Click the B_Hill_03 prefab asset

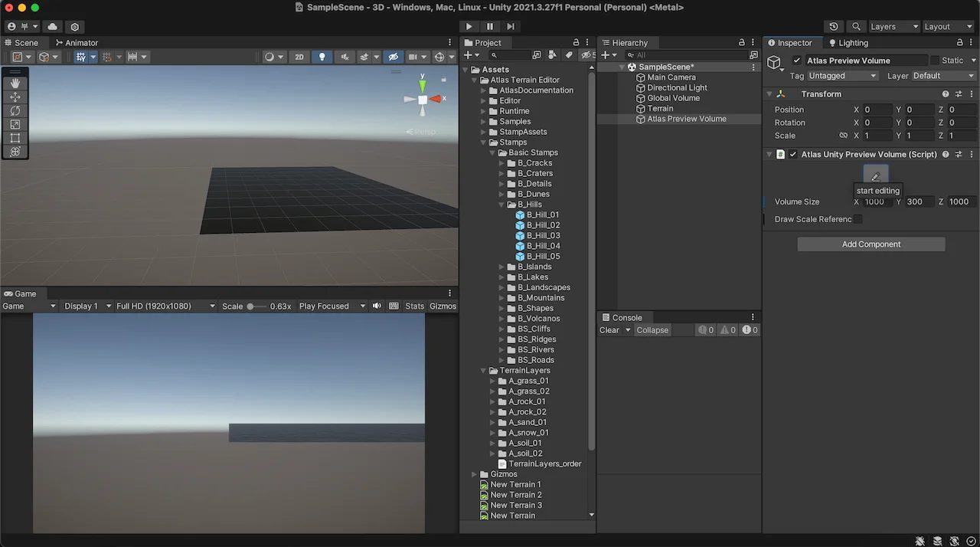pos(543,235)
